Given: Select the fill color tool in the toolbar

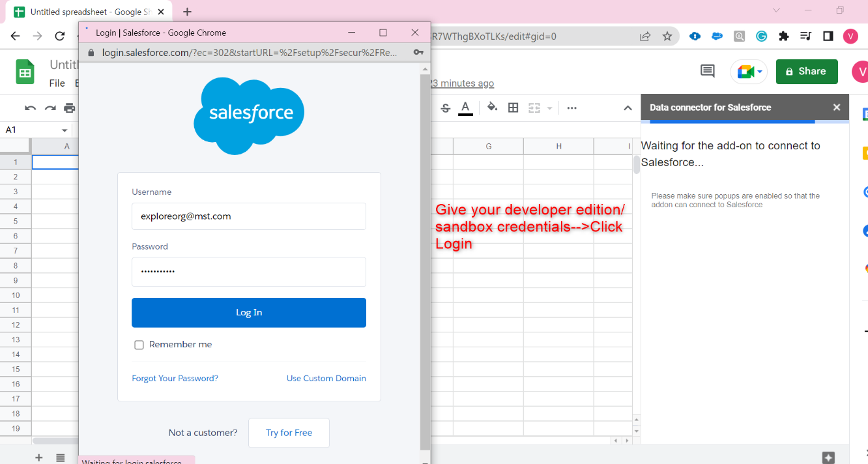Looking at the screenshot, I should click(492, 108).
